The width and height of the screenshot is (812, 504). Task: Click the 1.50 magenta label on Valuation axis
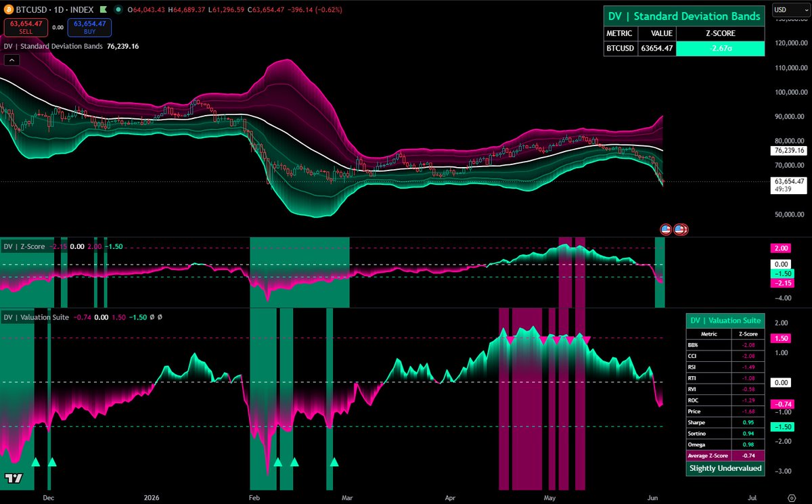click(x=782, y=338)
